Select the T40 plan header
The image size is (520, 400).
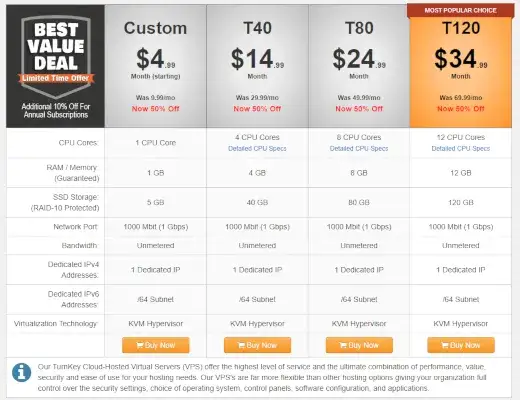coord(257,28)
